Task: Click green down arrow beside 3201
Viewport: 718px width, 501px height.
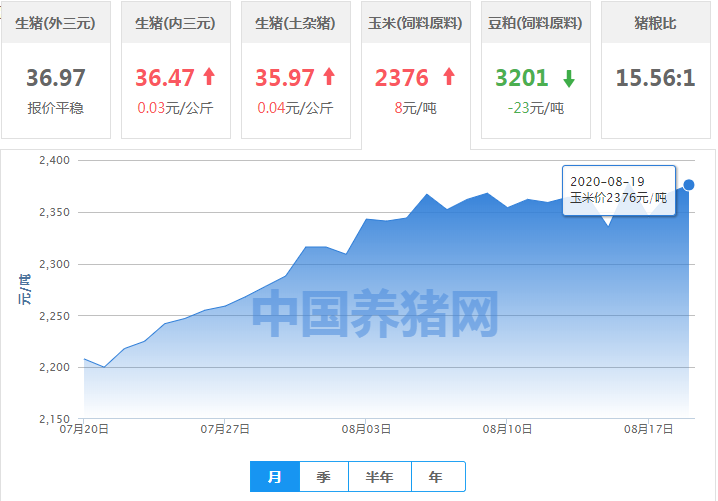Action: tap(568, 78)
